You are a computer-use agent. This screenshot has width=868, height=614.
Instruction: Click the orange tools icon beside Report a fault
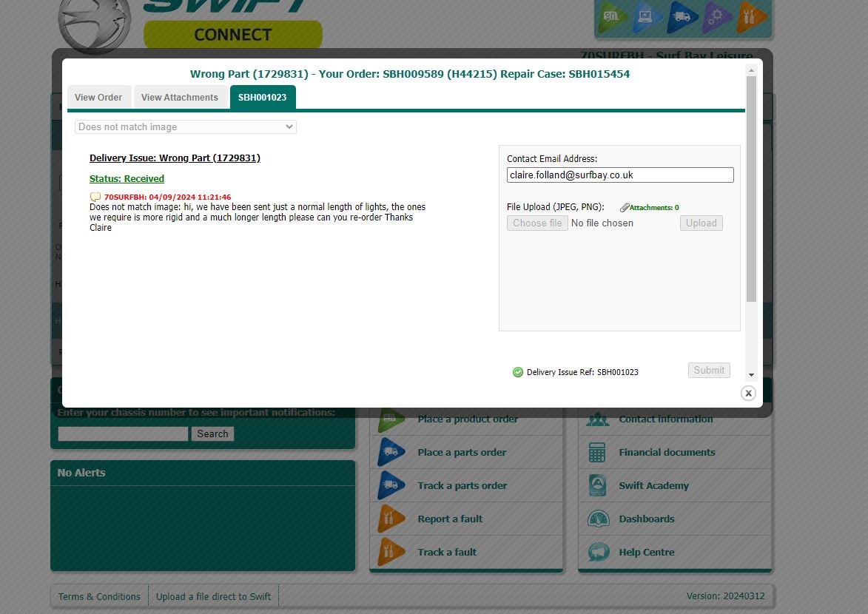point(391,519)
